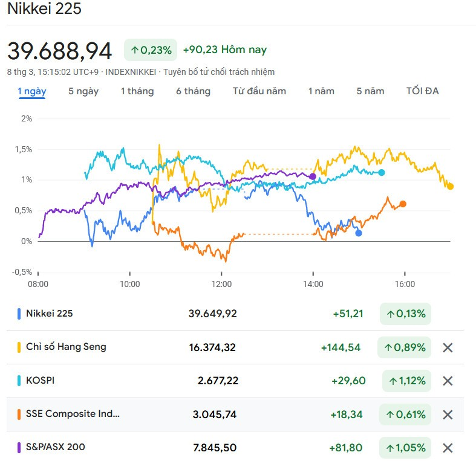Click the value 39.649,92
This screenshot has height=461, width=476.
click(212, 314)
